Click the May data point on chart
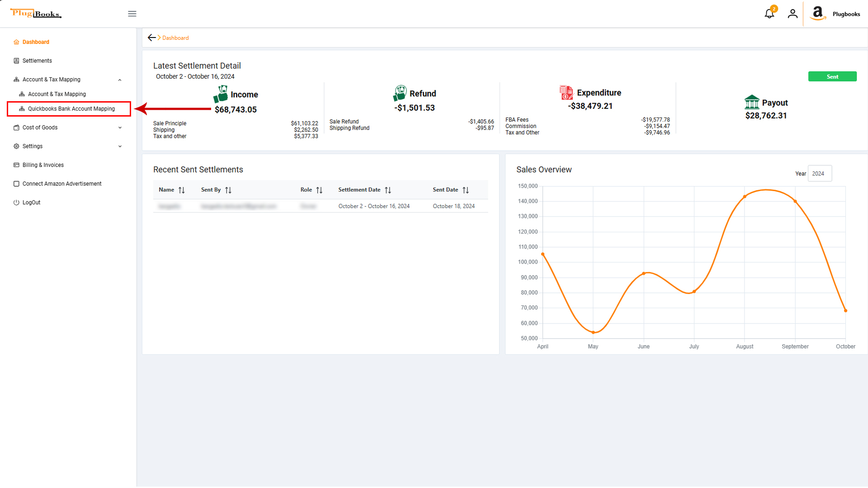The width and height of the screenshot is (868, 488). (593, 333)
